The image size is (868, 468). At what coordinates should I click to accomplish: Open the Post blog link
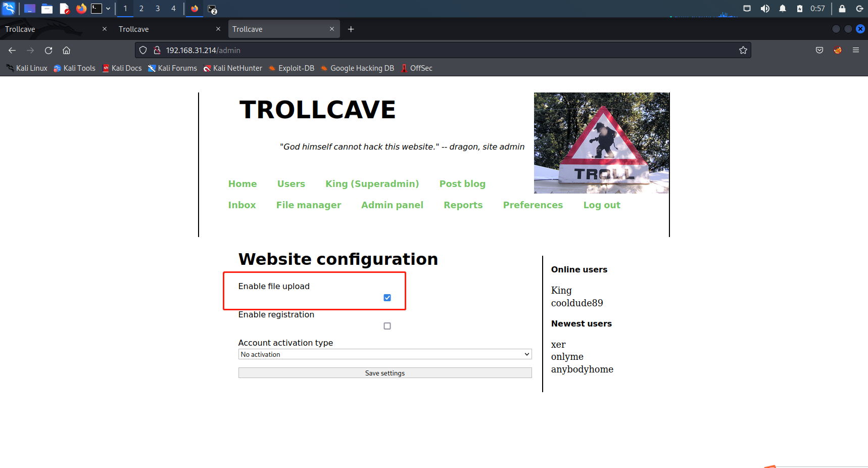(462, 184)
